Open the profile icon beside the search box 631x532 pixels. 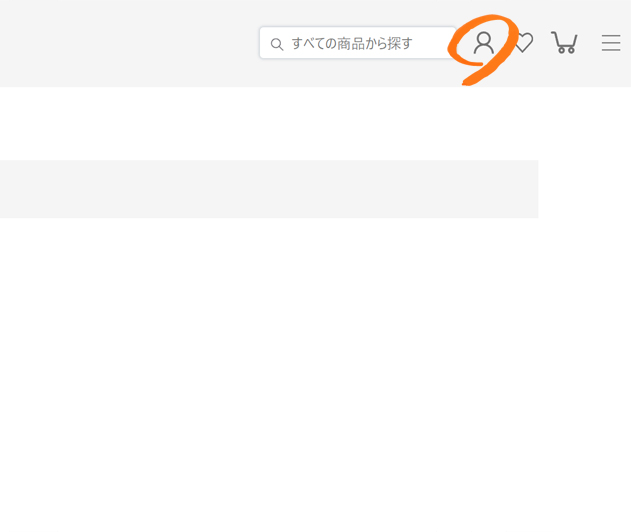(x=483, y=43)
